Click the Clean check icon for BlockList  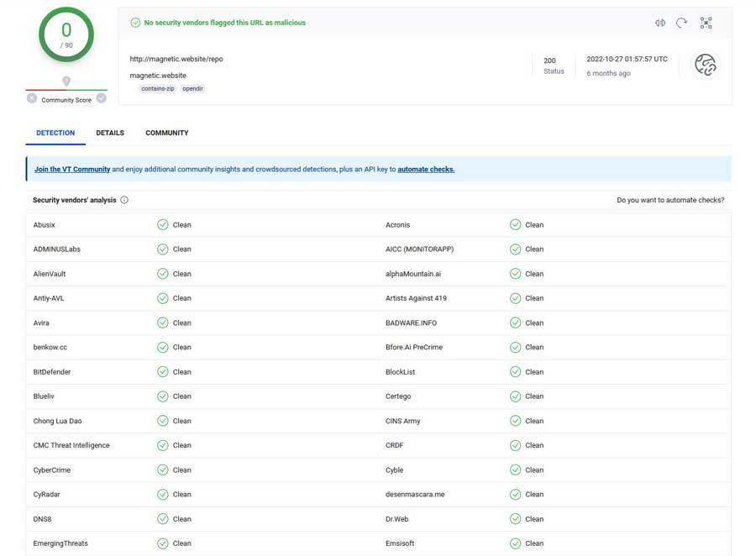pos(516,372)
